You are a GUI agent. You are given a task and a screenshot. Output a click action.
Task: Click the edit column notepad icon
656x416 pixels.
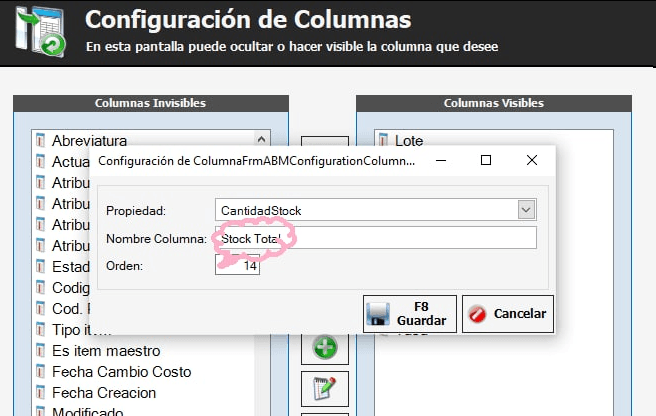(324, 388)
